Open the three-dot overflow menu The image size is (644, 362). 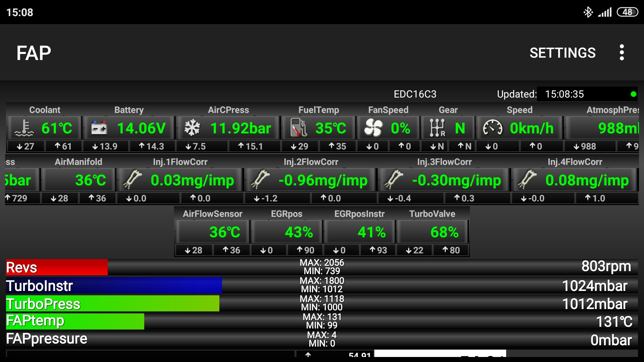[x=622, y=53]
